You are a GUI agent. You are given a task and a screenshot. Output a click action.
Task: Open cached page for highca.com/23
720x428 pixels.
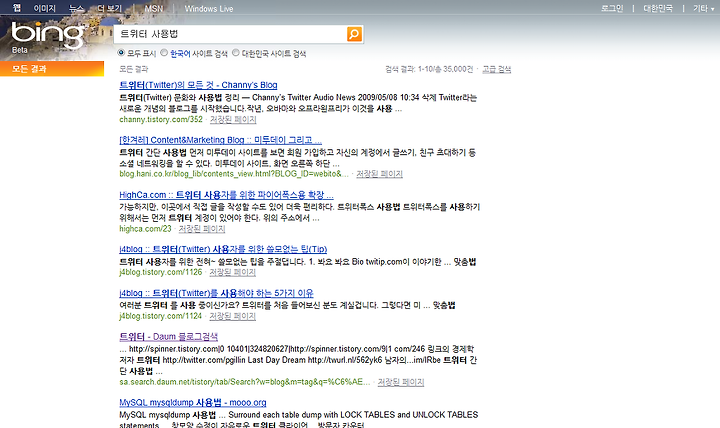(x=202, y=229)
